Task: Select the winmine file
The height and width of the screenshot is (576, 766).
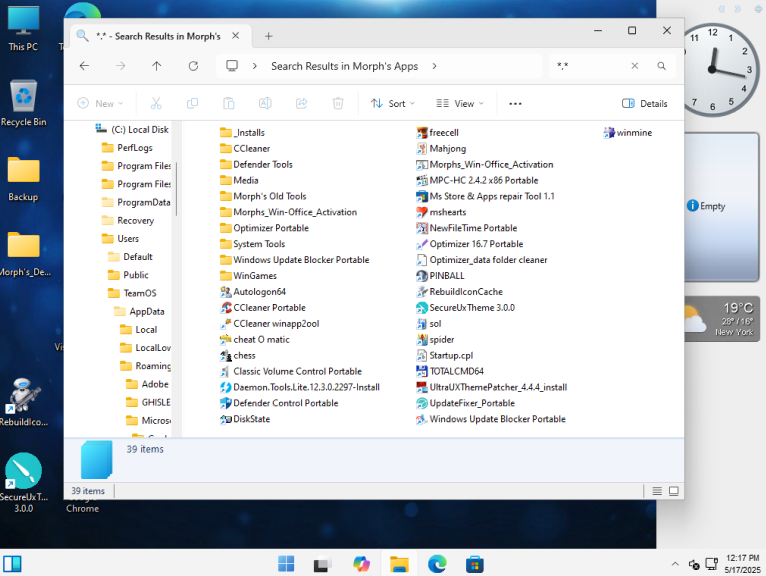Action: (x=628, y=132)
